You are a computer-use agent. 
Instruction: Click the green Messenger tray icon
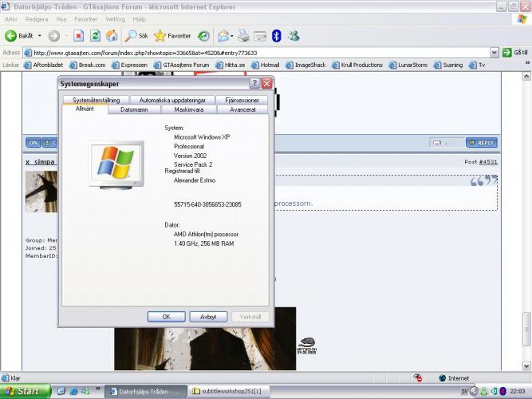[x=484, y=391]
